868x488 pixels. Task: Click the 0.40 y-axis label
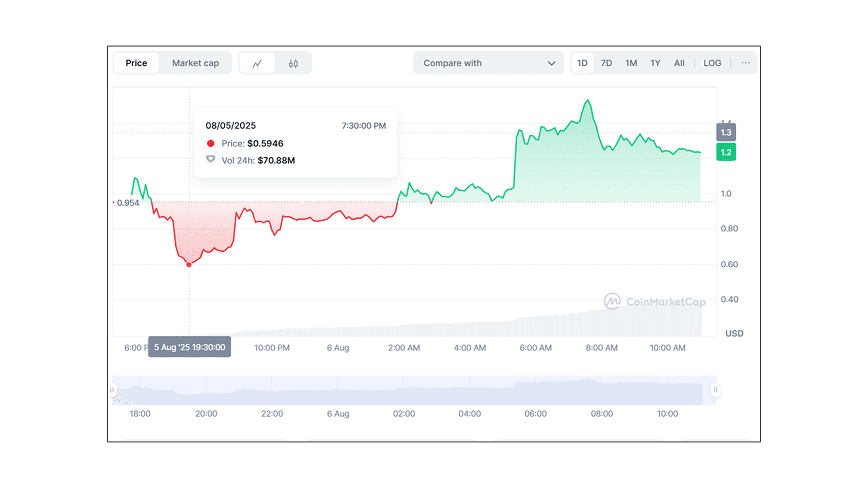pos(729,299)
